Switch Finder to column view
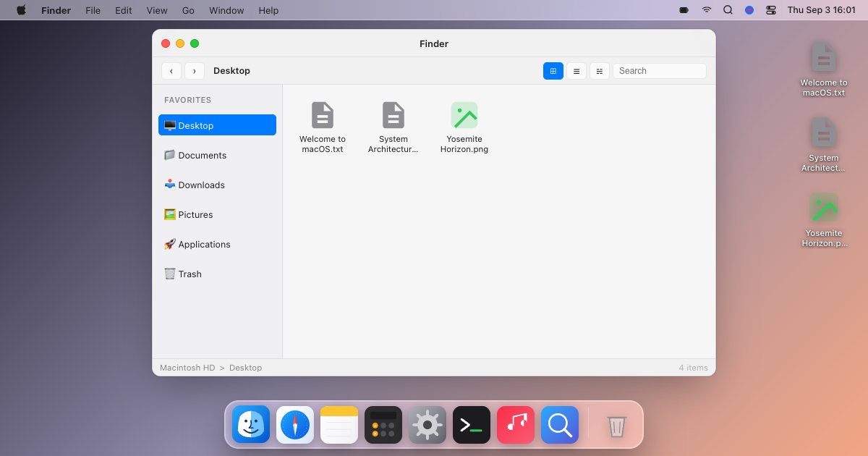The height and width of the screenshot is (456, 868). point(600,71)
